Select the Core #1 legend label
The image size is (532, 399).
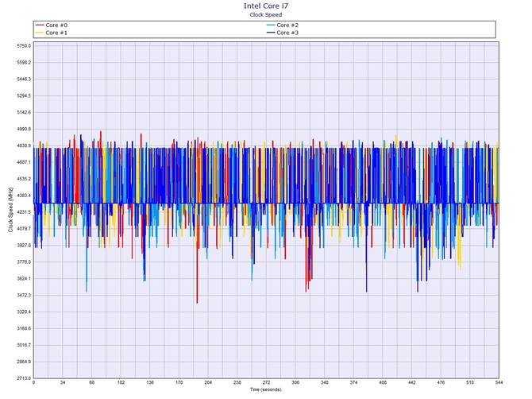pos(57,33)
